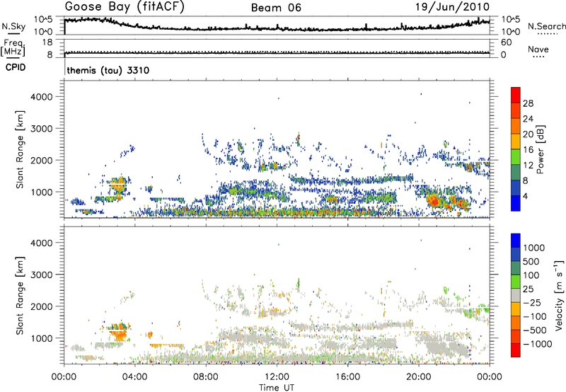The image size is (566, 392).
Task: Click the '18' tick on the frequency axis
Action: 47,42
